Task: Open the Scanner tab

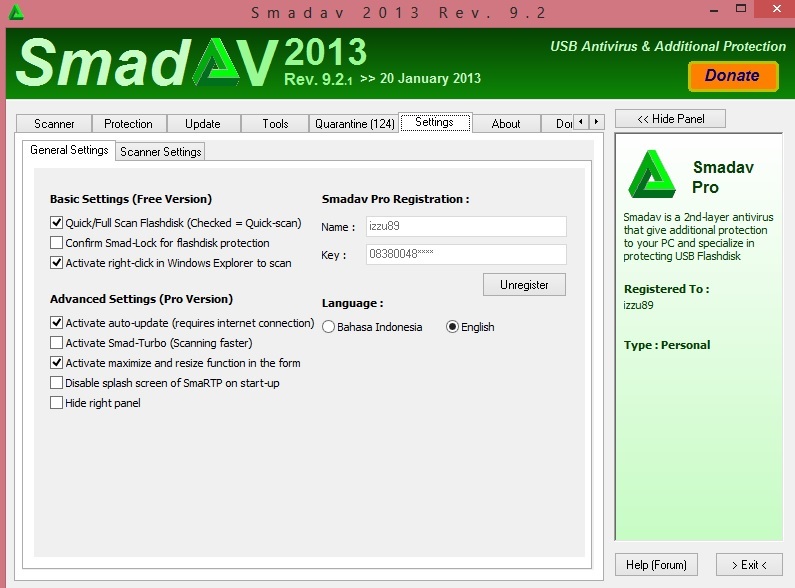Action: [54, 124]
